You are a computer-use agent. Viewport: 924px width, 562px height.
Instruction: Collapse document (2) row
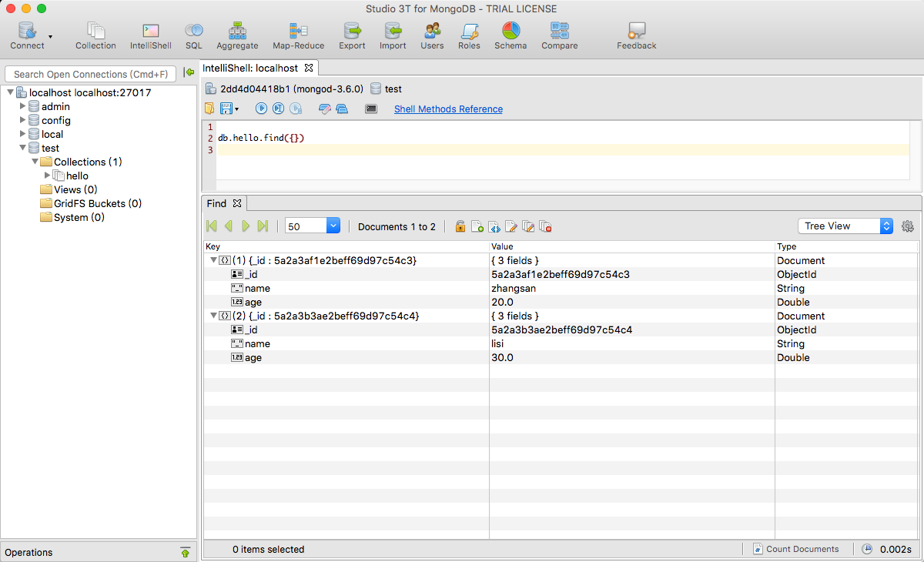click(213, 316)
